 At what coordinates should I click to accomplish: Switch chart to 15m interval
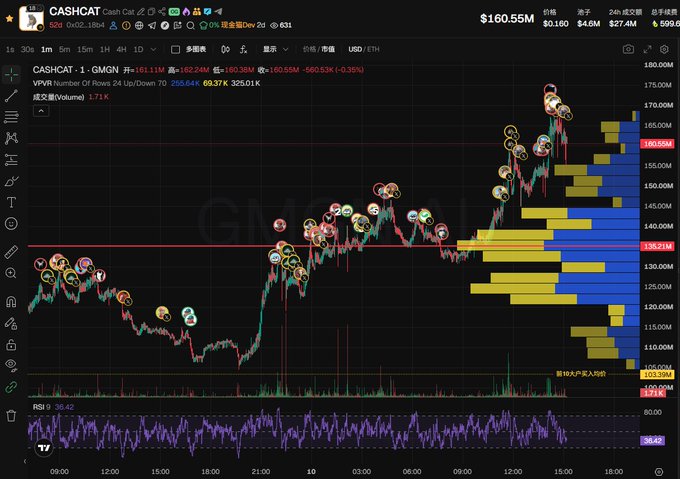pos(85,49)
